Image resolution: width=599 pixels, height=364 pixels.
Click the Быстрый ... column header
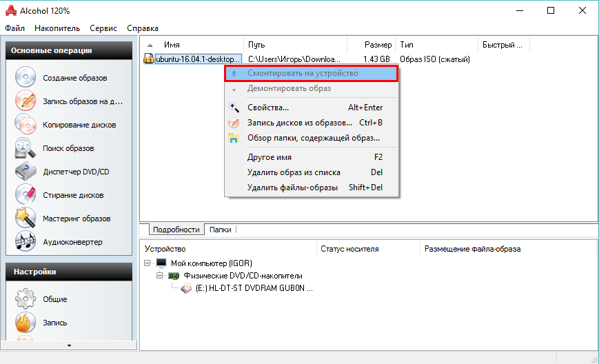point(504,45)
